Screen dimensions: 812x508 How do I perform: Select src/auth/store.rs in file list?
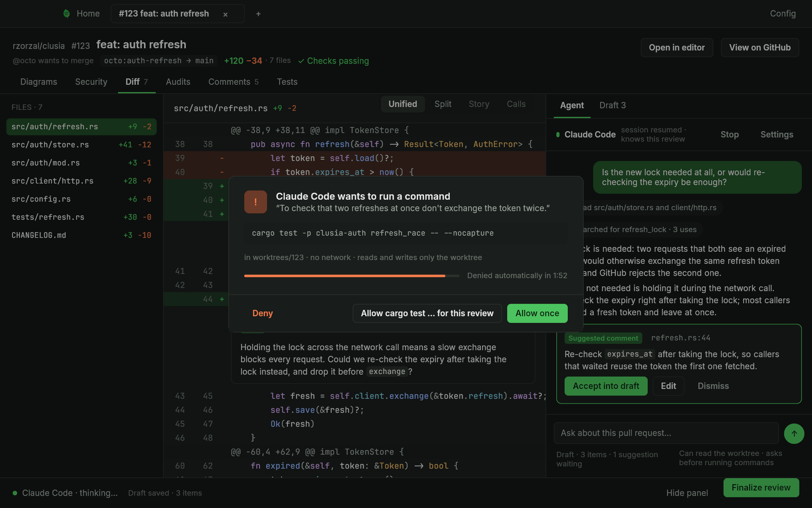click(x=82, y=145)
